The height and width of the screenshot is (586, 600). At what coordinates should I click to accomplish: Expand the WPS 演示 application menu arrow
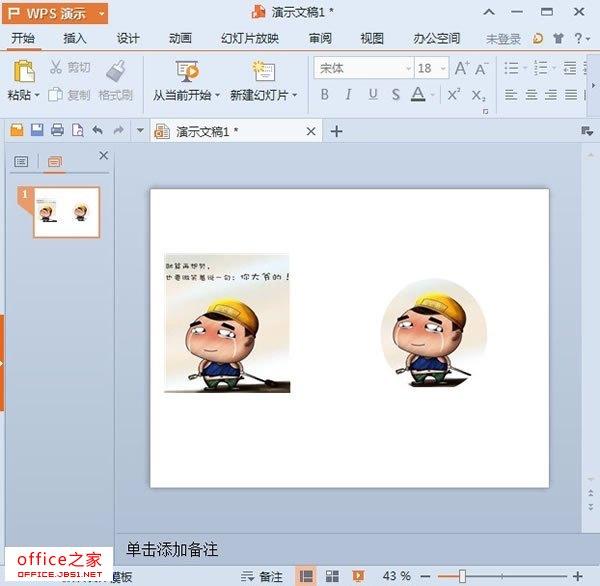pyautogui.click(x=101, y=13)
